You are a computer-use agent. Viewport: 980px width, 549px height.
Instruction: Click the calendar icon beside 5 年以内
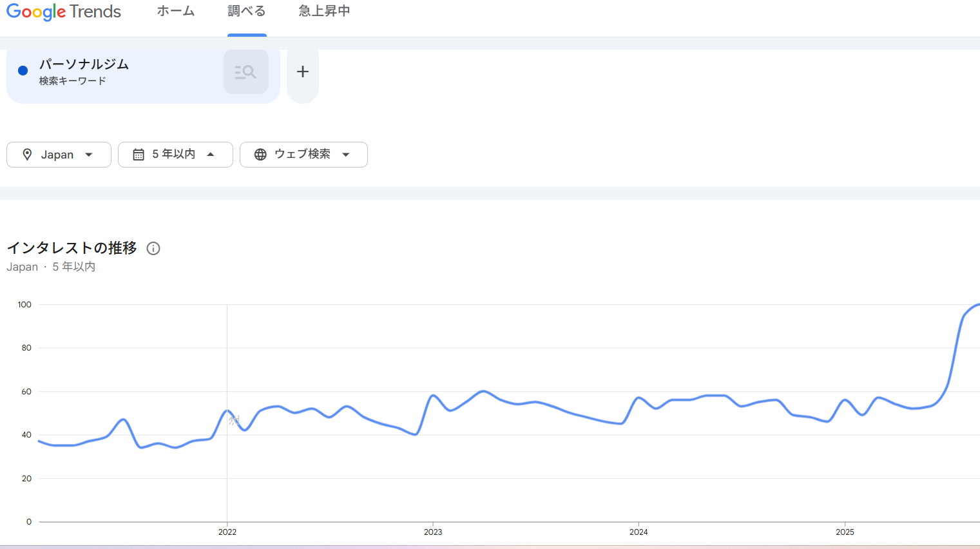[x=139, y=155]
